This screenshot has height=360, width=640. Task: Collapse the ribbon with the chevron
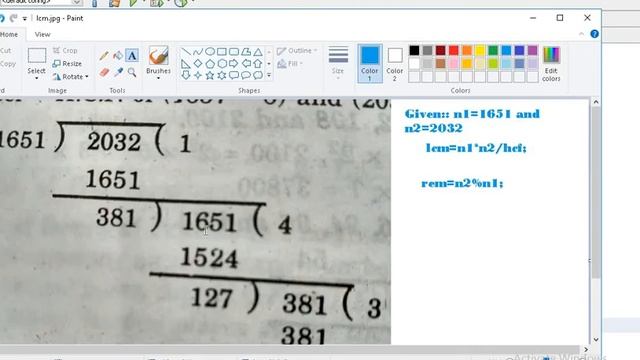pos(581,34)
